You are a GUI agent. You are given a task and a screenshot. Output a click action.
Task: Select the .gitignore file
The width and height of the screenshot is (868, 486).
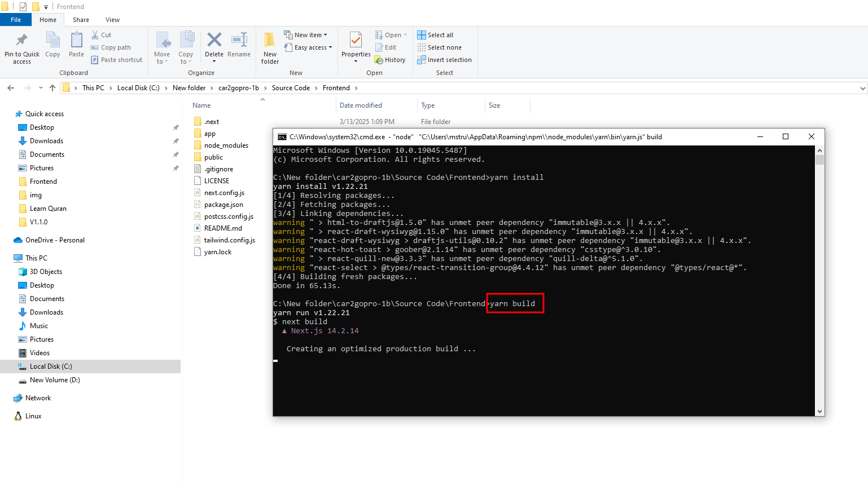(x=218, y=169)
